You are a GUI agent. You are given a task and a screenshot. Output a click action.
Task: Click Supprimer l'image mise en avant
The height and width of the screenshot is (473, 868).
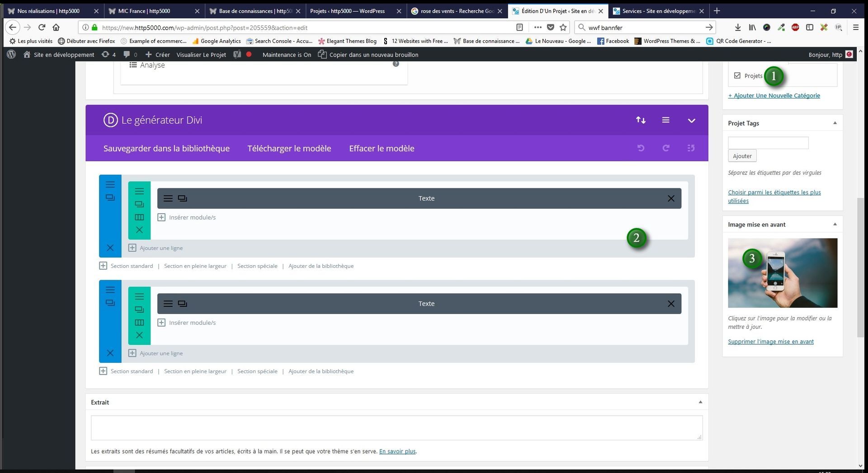771,342
